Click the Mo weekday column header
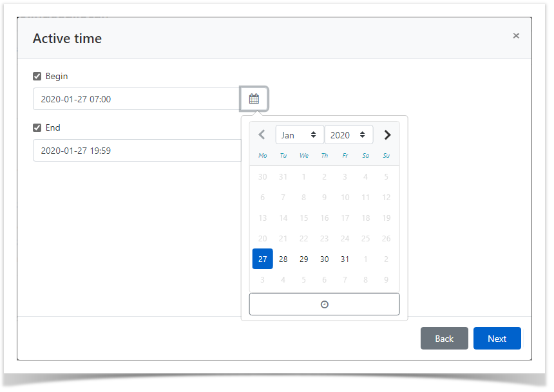The height and width of the screenshot is (392, 554). (x=262, y=155)
